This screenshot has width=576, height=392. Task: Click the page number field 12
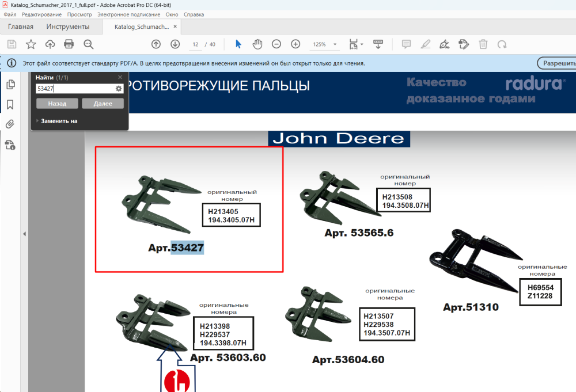[x=195, y=44]
